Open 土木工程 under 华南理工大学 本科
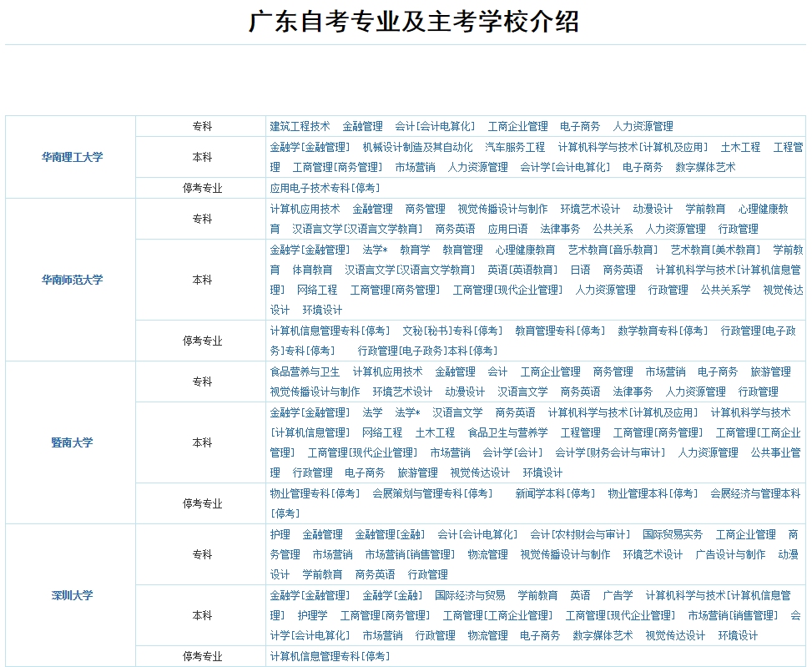The width and height of the screenshot is (812, 667). pos(740,147)
